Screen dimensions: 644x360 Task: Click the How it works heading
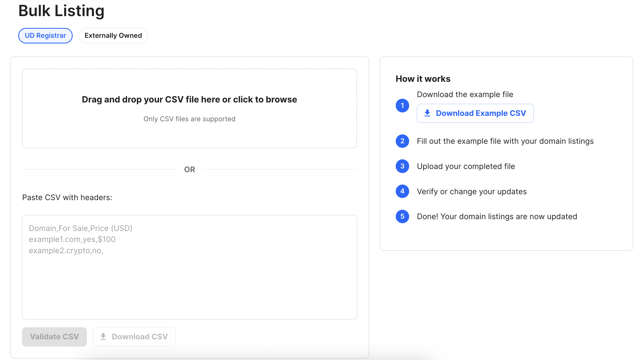423,79
